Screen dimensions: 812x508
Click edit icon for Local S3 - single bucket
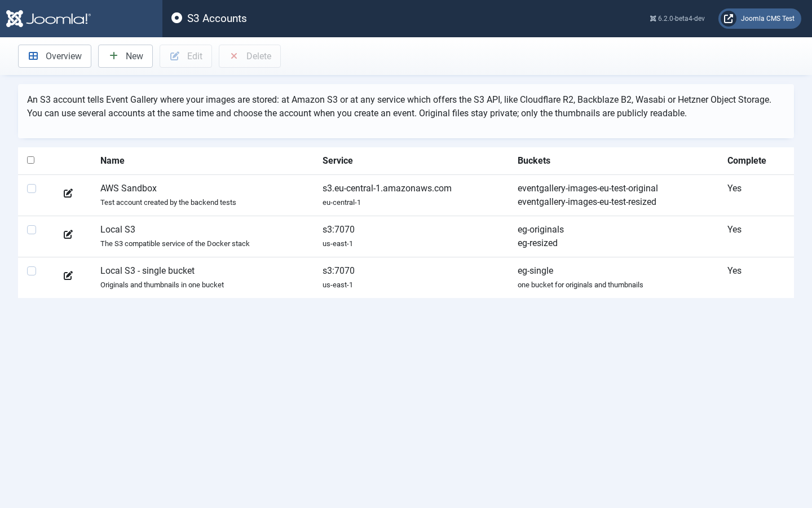[x=68, y=275]
